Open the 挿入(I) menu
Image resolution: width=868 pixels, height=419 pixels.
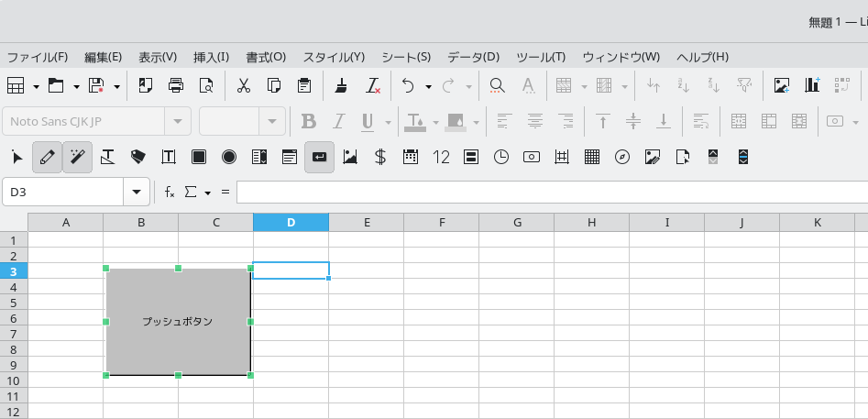tap(211, 57)
